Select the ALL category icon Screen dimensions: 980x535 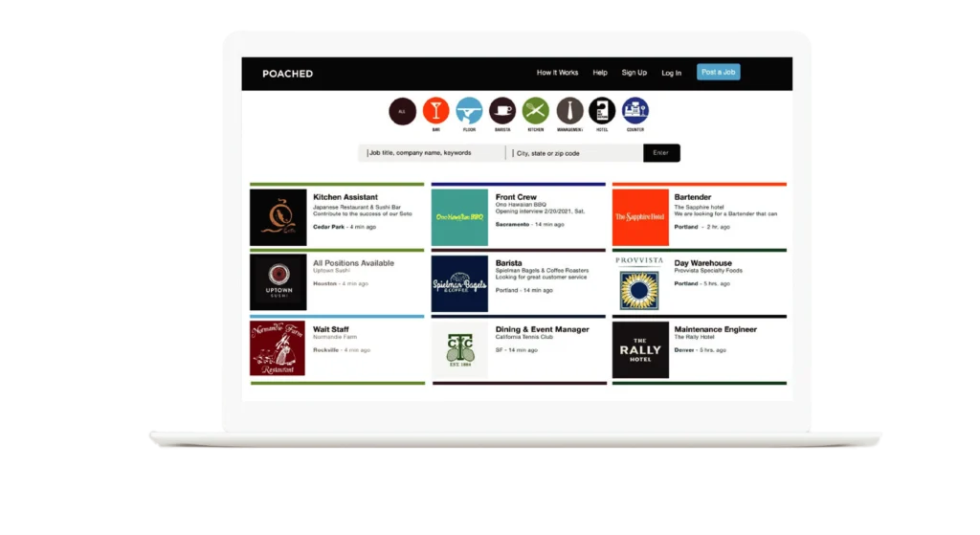(x=402, y=111)
